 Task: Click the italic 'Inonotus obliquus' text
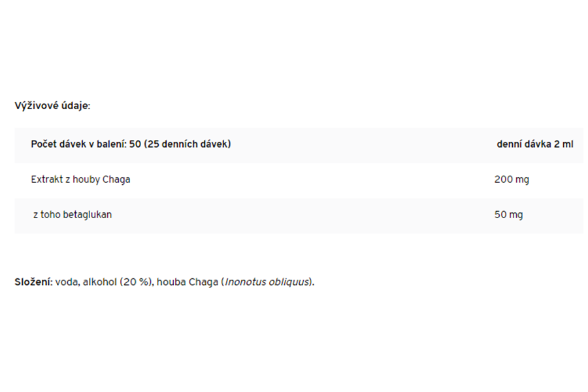point(267,282)
